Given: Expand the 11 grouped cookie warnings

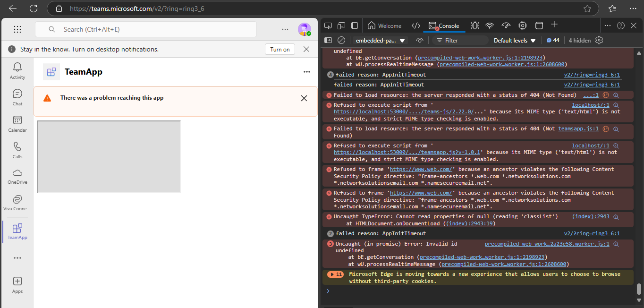Looking at the screenshot, I should pos(335,274).
